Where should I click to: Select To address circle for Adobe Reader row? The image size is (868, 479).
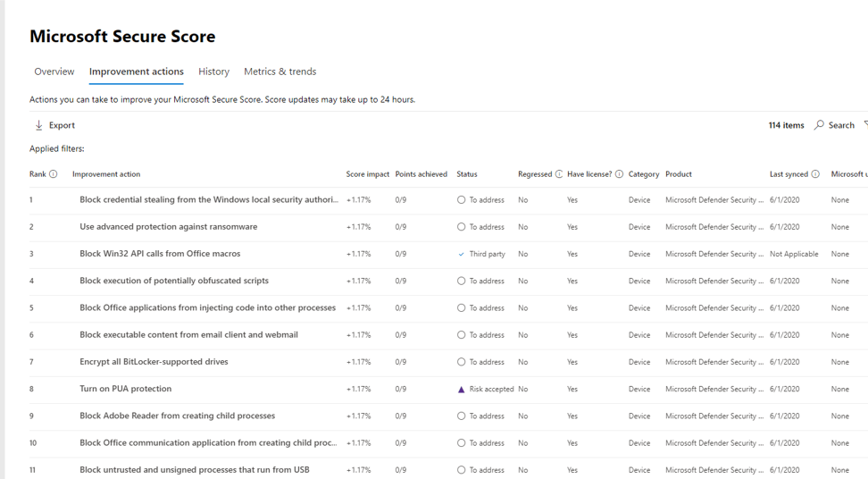(x=461, y=416)
